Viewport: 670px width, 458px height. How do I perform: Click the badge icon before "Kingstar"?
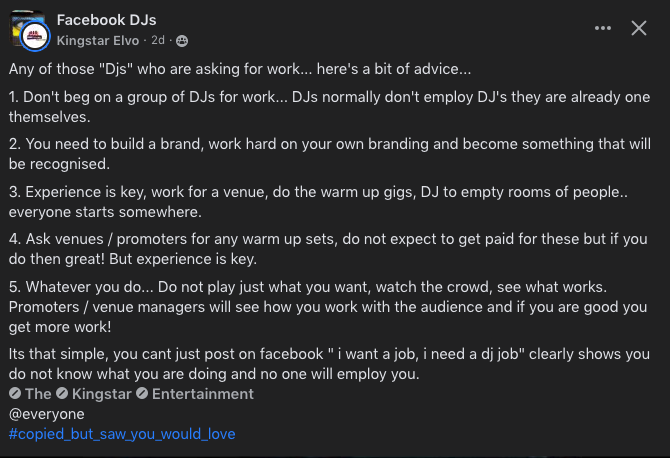[x=63, y=394]
